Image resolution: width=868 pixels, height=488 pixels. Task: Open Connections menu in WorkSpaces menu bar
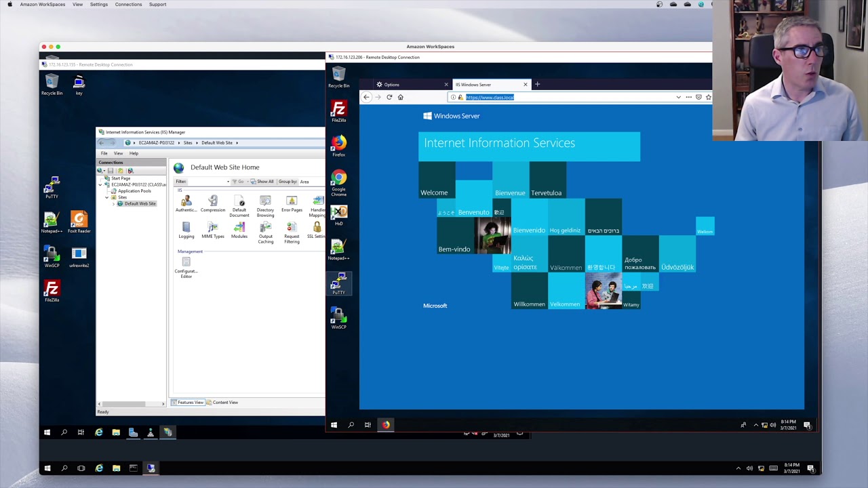coord(128,4)
